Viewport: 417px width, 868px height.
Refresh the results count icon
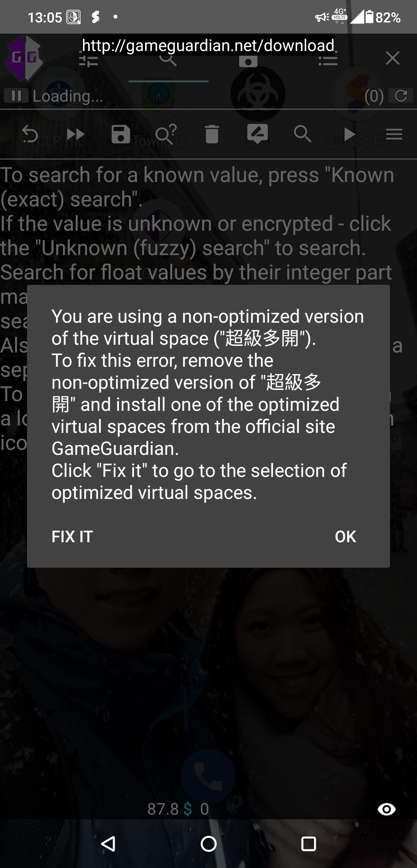pos(401,95)
